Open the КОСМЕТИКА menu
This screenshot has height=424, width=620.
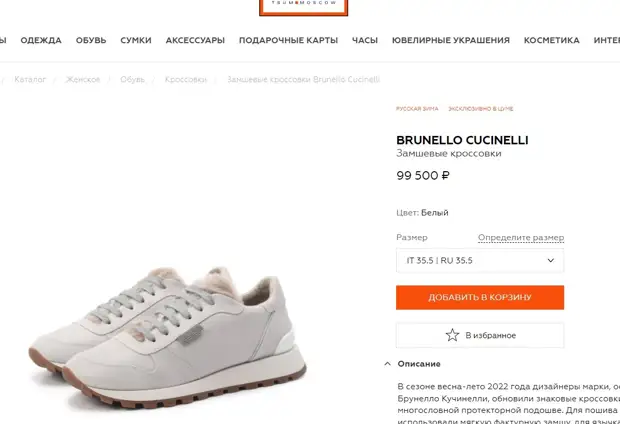[x=552, y=40]
